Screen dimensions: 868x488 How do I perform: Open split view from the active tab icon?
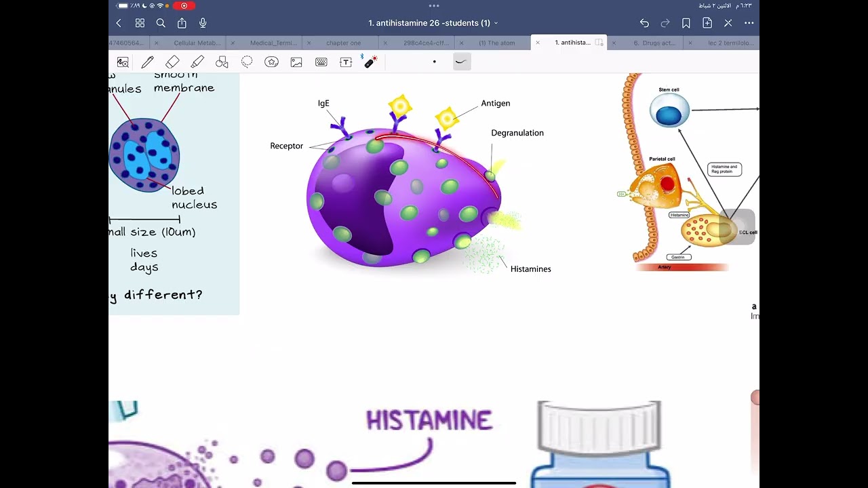tap(599, 43)
